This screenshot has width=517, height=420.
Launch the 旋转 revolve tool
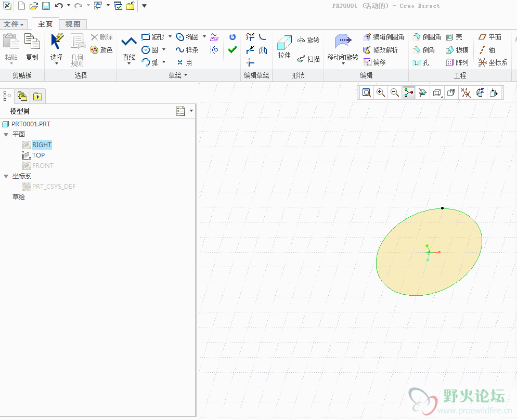click(308, 40)
